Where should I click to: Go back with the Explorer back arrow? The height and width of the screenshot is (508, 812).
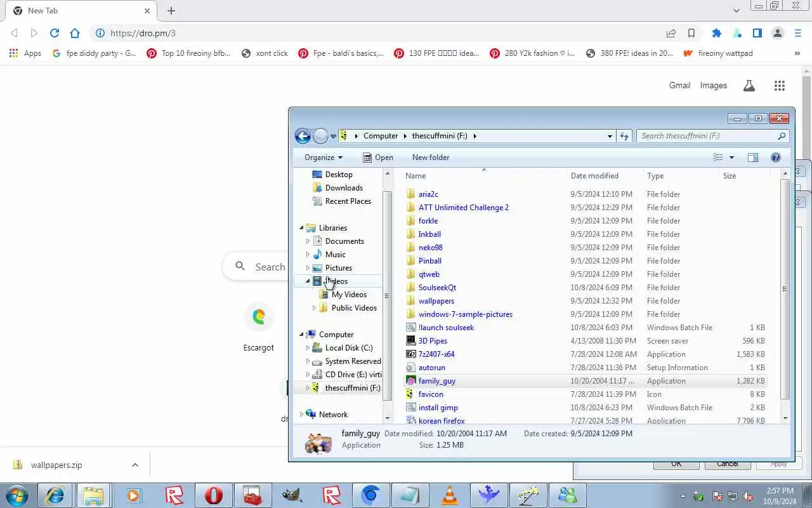[303, 136]
